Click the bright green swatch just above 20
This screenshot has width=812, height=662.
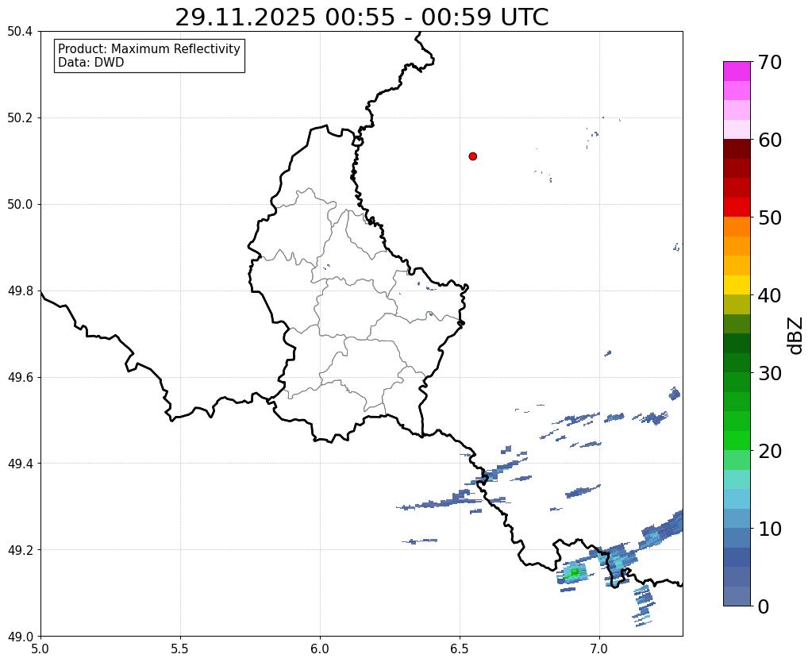tap(737, 441)
